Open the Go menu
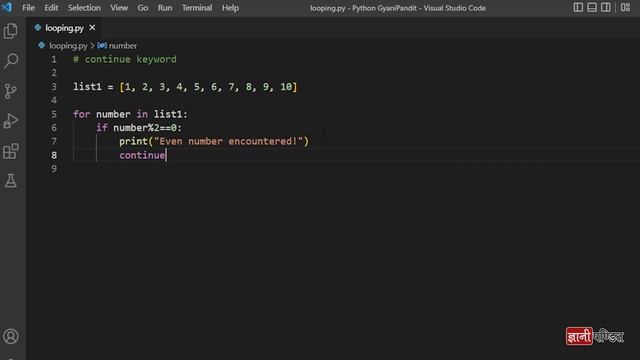This screenshot has width=640, height=360. pos(142,8)
